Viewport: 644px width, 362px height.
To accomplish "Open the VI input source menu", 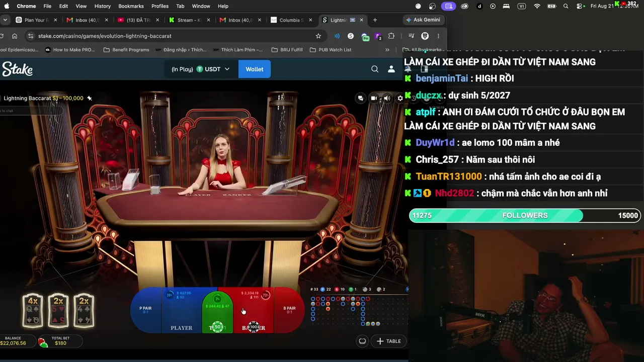I will point(522,6).
